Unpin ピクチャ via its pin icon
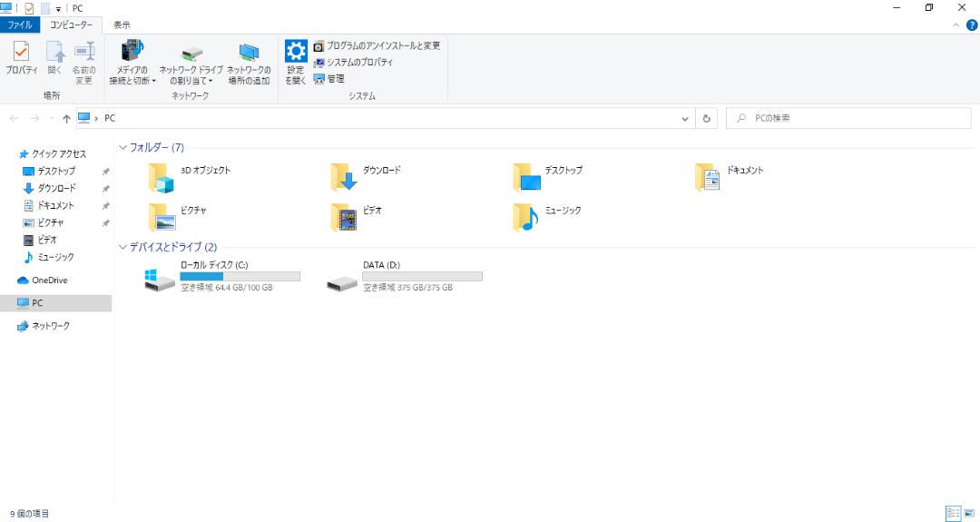This screenshot has height=522, width=980. [105, 223]
